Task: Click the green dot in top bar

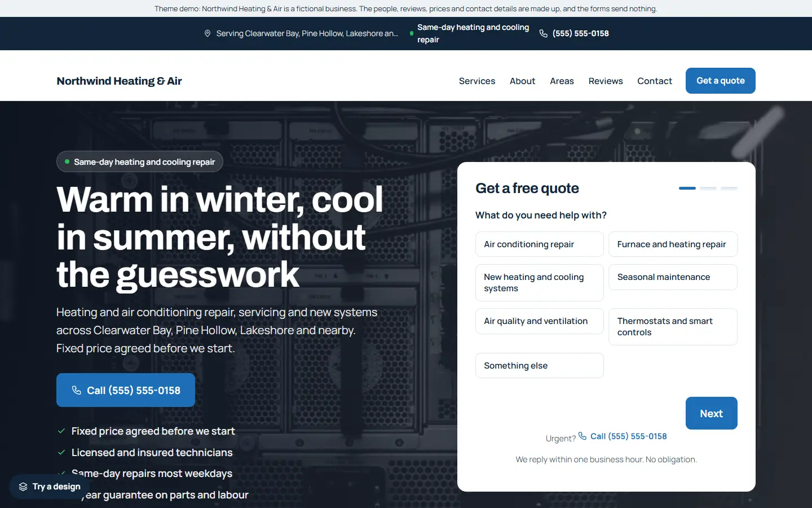Action: [x=412, y=33]
